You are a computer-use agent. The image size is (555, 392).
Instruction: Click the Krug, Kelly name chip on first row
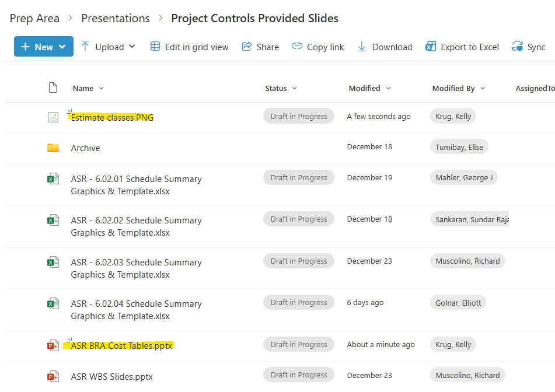[x=453, y=116]
